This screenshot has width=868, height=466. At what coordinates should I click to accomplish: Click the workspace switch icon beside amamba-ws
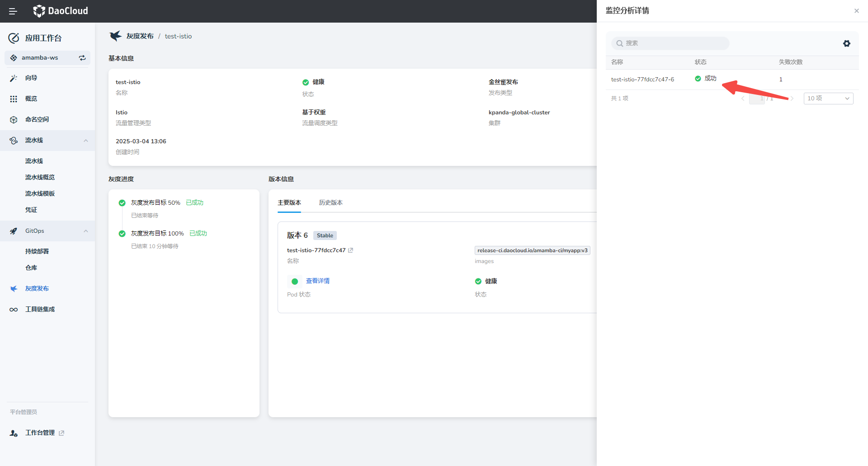[82, 58]
